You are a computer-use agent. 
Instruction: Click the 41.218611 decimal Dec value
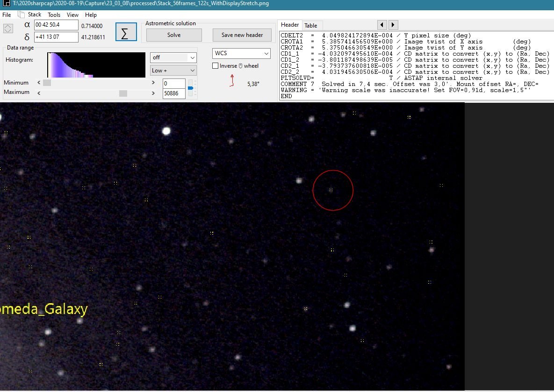pyautogui.click(x=93, y=37)
